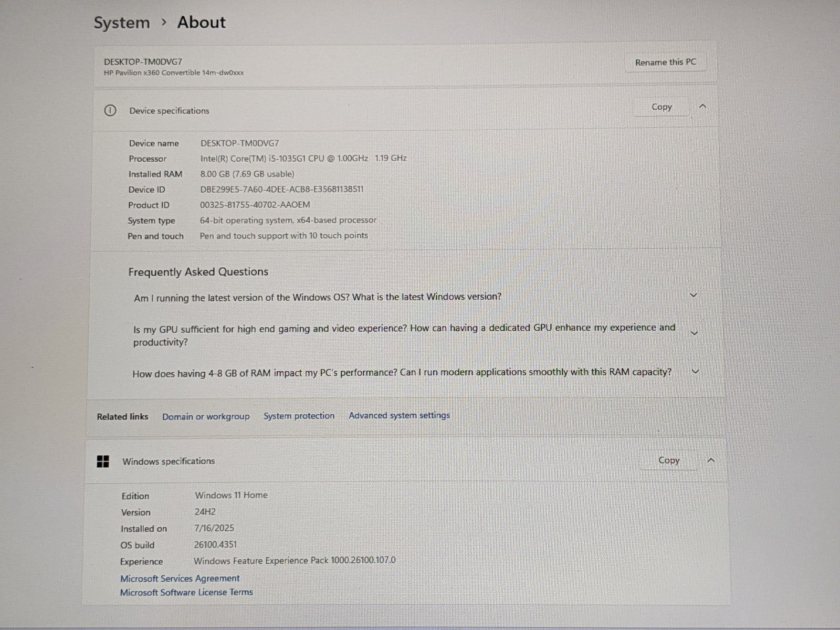Click the Windows logo icon beside Windows specifications
This screenshot has width=840, height=630.
coord(103,461)
